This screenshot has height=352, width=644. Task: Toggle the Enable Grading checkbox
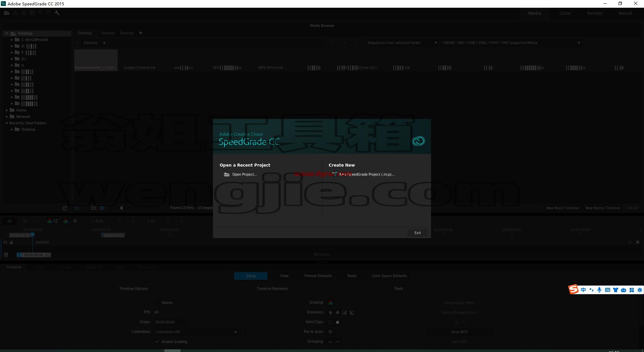tap(157, 342)
